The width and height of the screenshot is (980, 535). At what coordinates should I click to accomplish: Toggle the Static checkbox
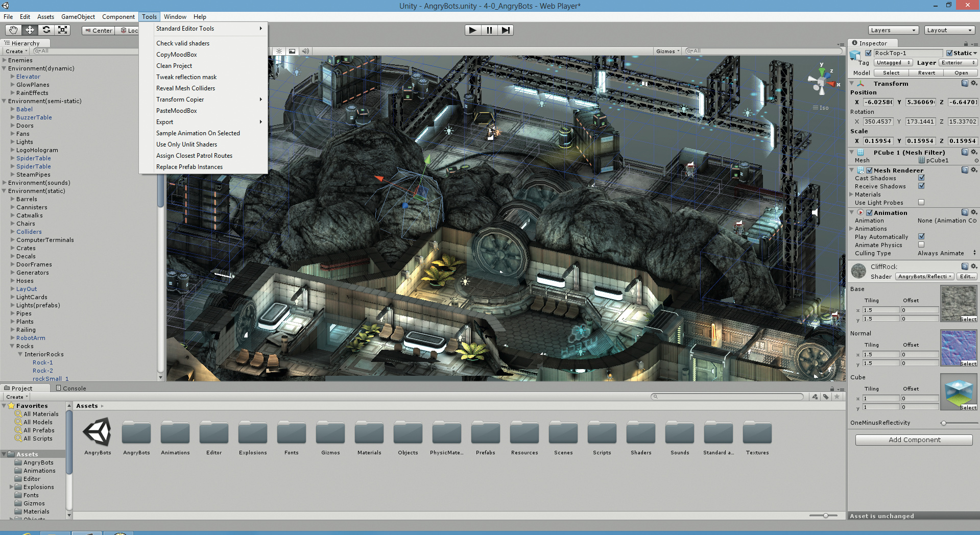pyautogui.click(x=949, y=53)
